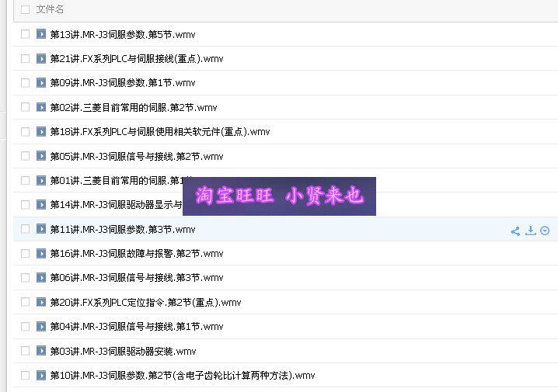Check the 第16讲 故障与报警 row checkbox
The image size is (558, 392).
[25, 253]
